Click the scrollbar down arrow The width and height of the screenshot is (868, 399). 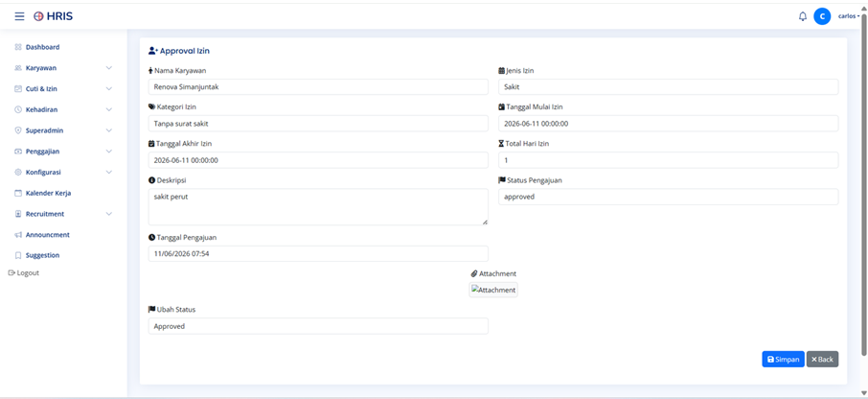pyautogui.click(x=864, y=393)
